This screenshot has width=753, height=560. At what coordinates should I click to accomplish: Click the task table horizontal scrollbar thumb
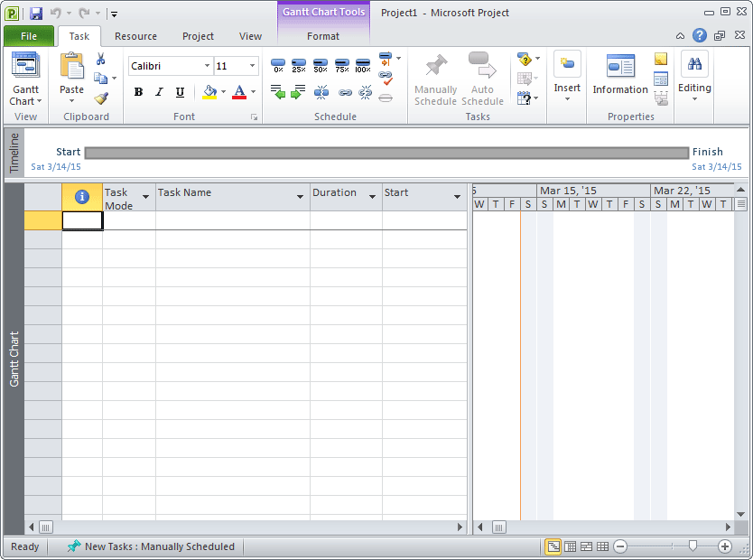point(46,527)
